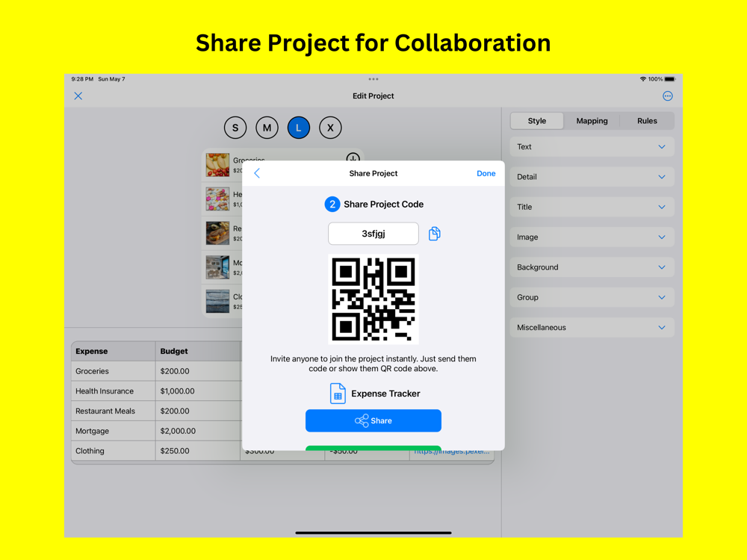Expand the Image section

(592, 237)
